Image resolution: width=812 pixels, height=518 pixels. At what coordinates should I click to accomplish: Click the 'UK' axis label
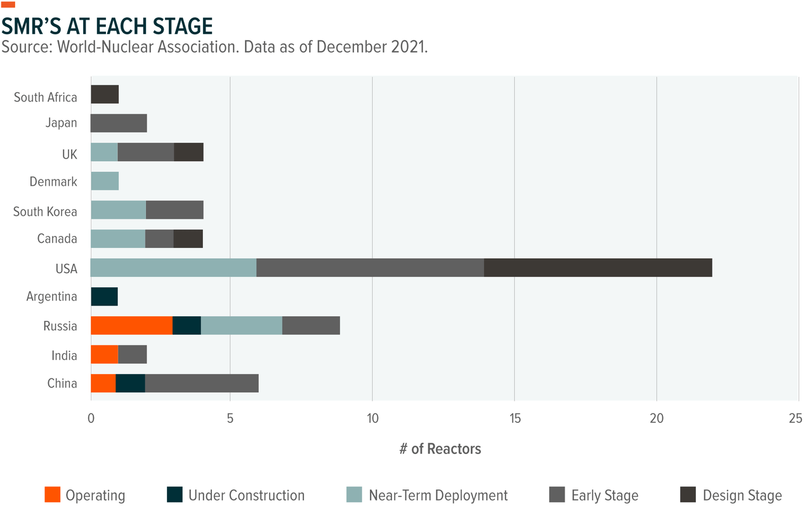point(69,155)
